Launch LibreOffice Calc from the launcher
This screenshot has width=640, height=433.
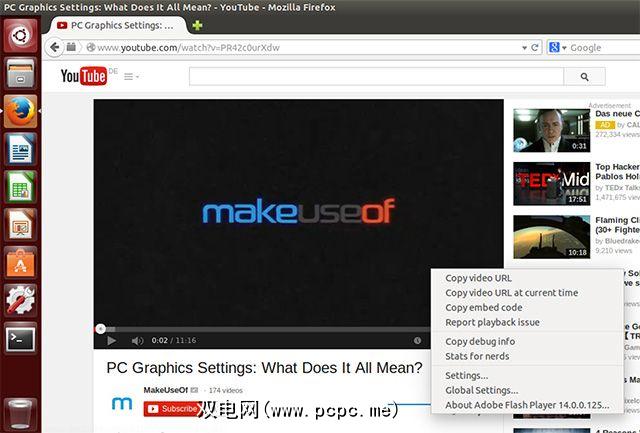click(20, 187)
